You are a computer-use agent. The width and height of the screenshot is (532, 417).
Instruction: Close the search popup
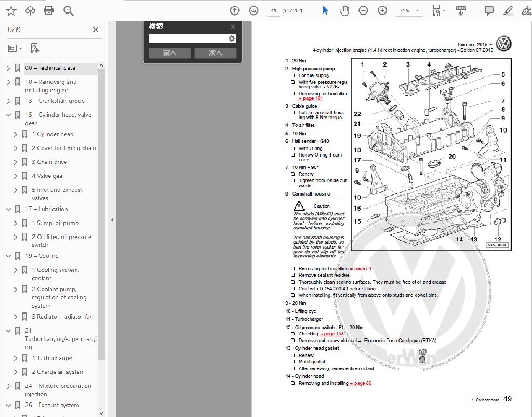233,27
